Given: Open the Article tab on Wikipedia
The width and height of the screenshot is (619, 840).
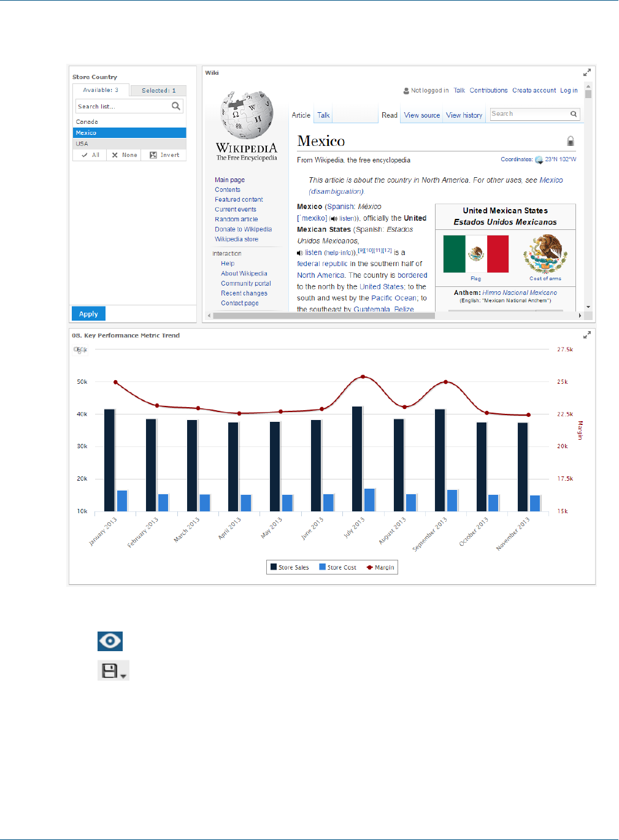Looking at the screenshot, I should (301, 115).
